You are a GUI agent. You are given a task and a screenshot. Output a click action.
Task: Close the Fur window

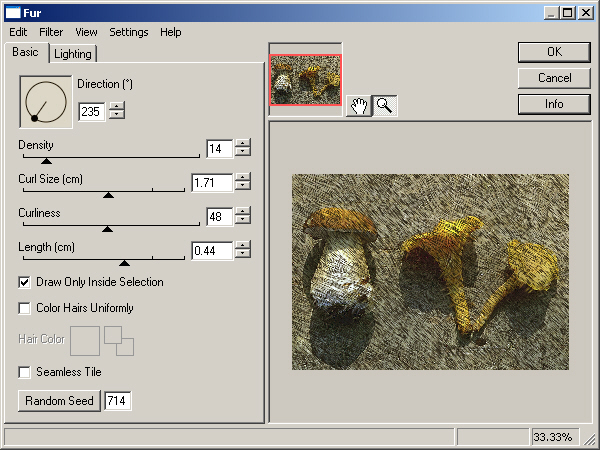(586, 13)
